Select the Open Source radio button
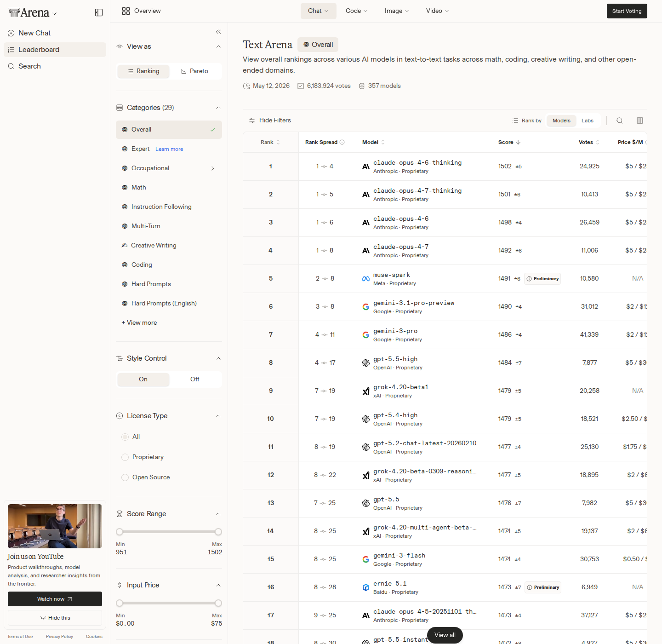662x644 pixels. [125, 477]
